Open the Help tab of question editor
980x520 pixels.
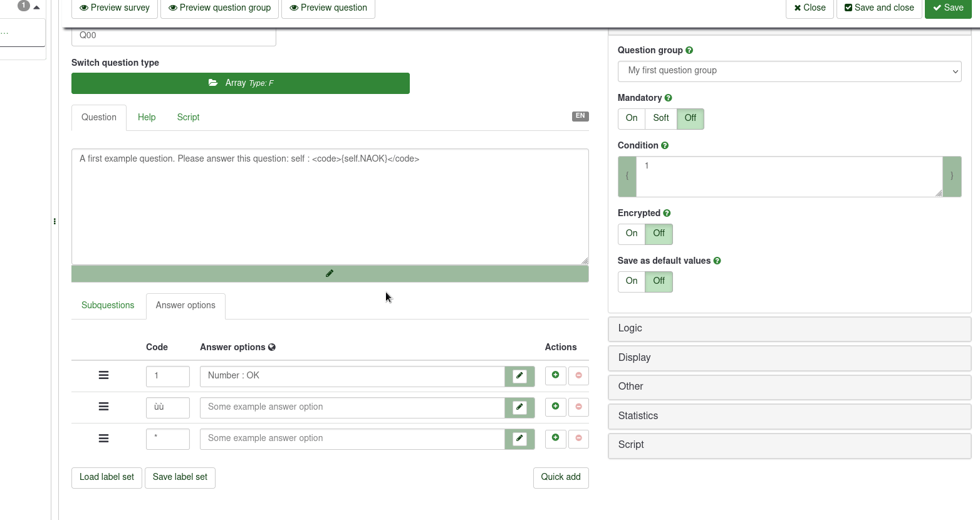tap(147, 118)
